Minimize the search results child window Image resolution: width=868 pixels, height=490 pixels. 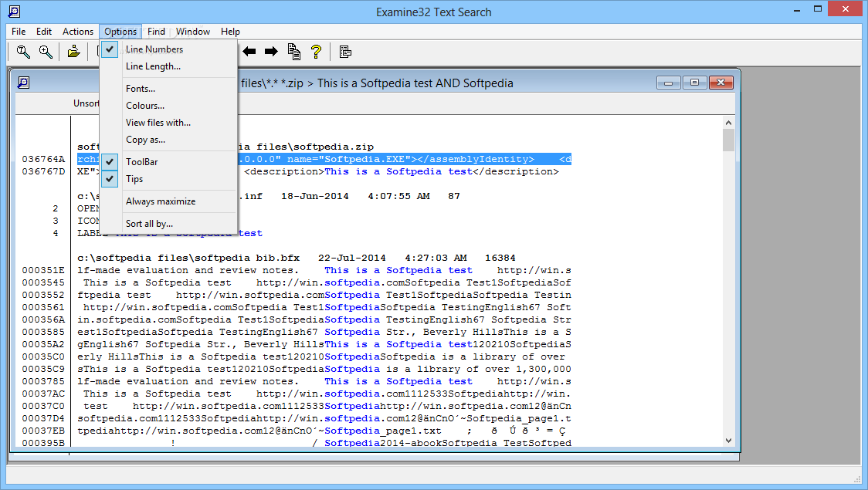tap(669, 83)
